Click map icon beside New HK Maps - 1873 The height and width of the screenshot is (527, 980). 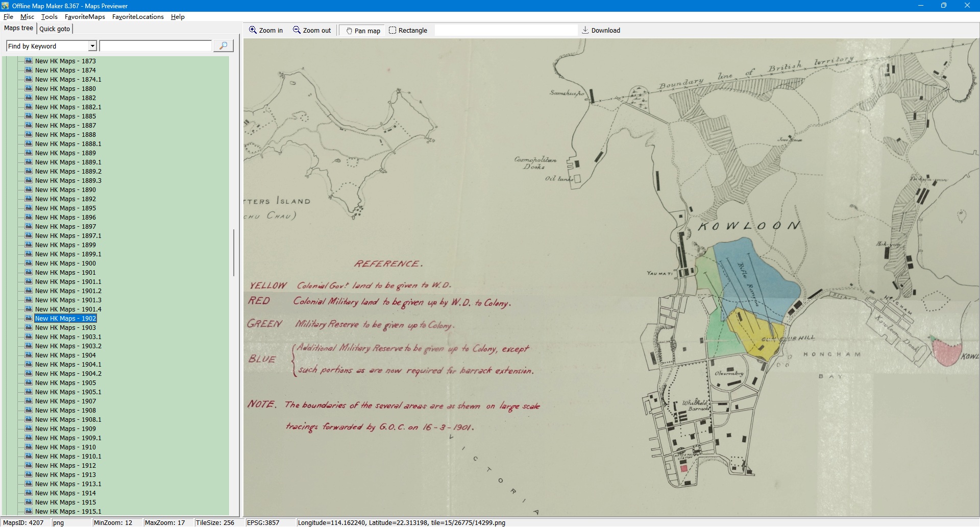[x=29, y=61]
